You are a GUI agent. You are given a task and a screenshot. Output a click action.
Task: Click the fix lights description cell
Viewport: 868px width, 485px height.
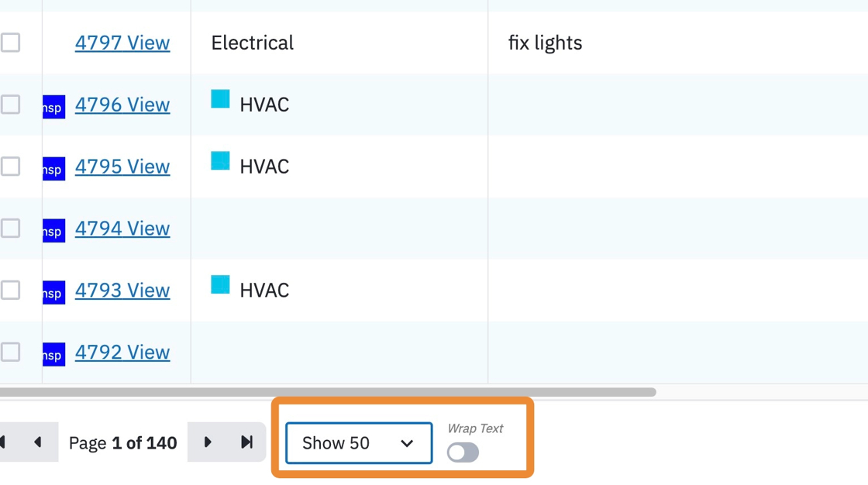[678, 43]
